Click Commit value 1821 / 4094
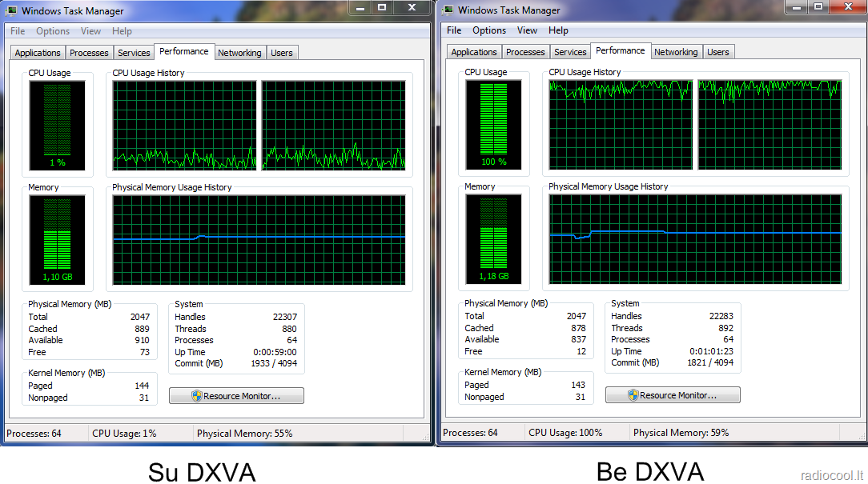This screenshot has height=484, width=868. [x=709, y=363]
